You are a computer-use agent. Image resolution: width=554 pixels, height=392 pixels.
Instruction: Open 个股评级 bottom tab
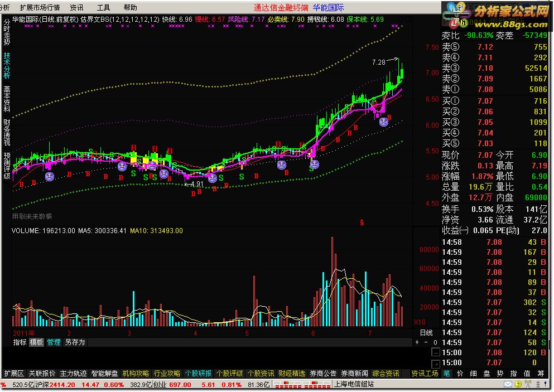(x=230, y=374)
